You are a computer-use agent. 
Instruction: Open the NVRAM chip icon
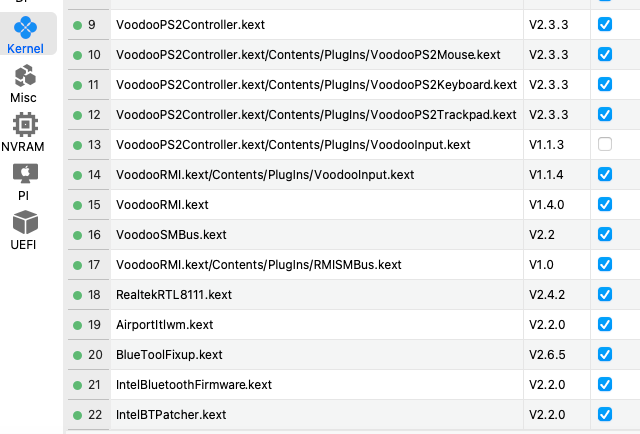[x=25, y=132]
